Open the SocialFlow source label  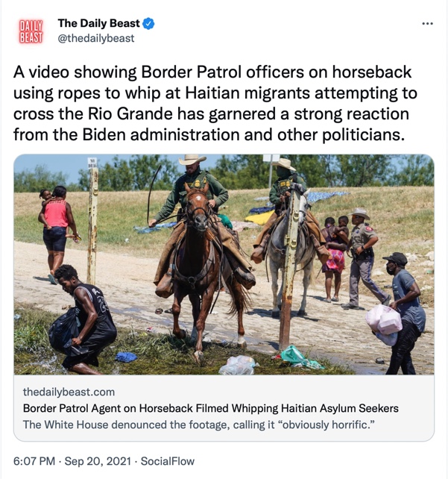tap(168, 461)
